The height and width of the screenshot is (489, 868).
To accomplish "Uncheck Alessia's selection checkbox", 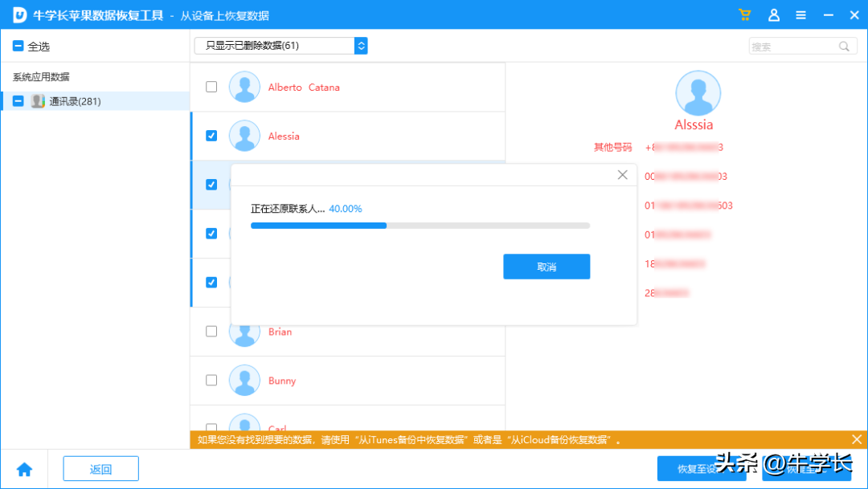I will click(211, 137).
